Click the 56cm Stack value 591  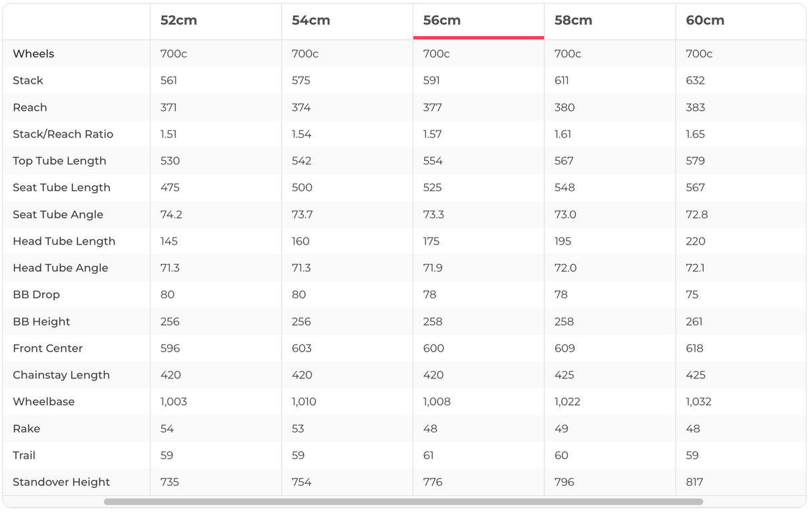pos(431,80)
